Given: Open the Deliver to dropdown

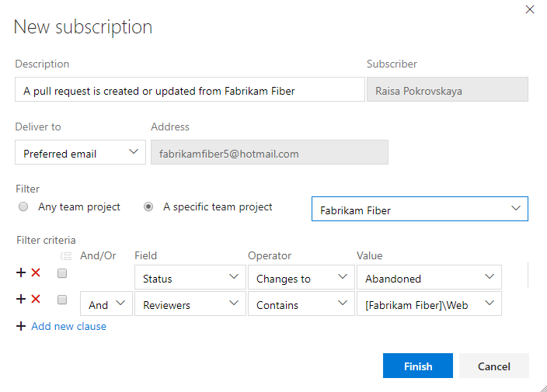Looking at the screenshot, I should coord(80,152).
